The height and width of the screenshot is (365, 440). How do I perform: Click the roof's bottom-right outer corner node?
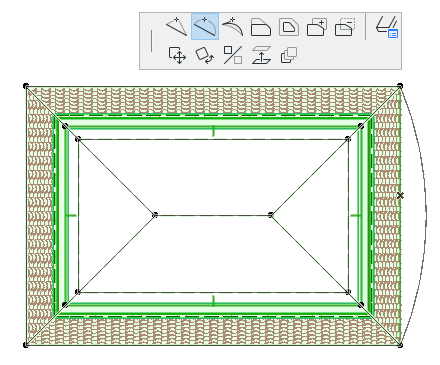point(400,345)
